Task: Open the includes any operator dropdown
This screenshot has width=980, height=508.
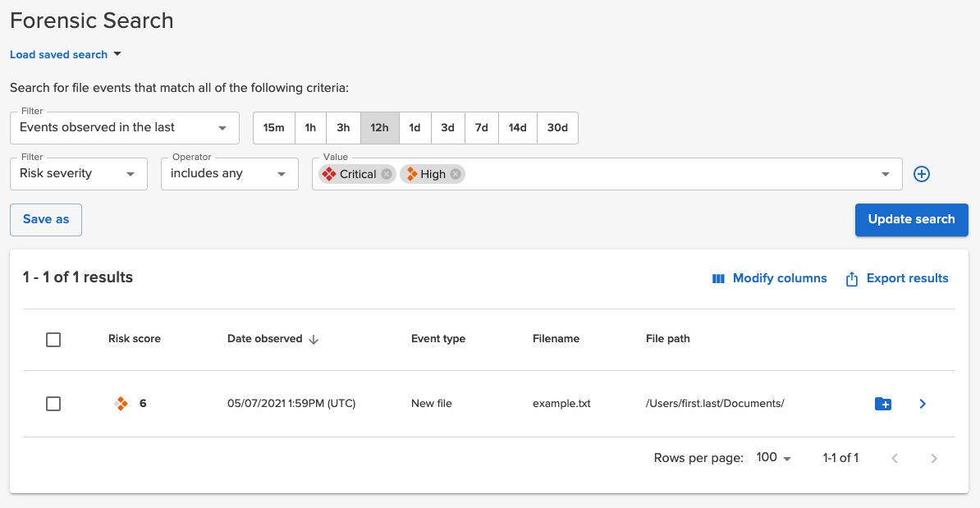Action: pyautogui.click(x=229, y=173)
